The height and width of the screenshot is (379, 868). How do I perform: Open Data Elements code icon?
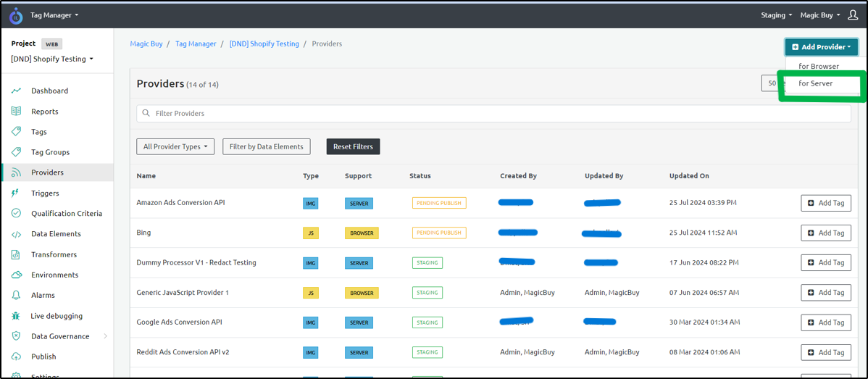pyautogui.click(x=16, y=234)
